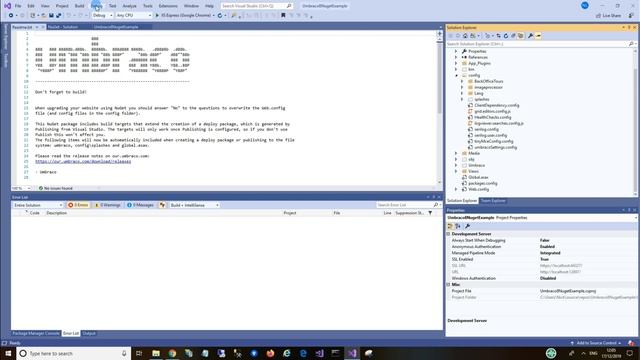
Task: Select Global.asax in Solution Explorer
Action: [478, 178]
